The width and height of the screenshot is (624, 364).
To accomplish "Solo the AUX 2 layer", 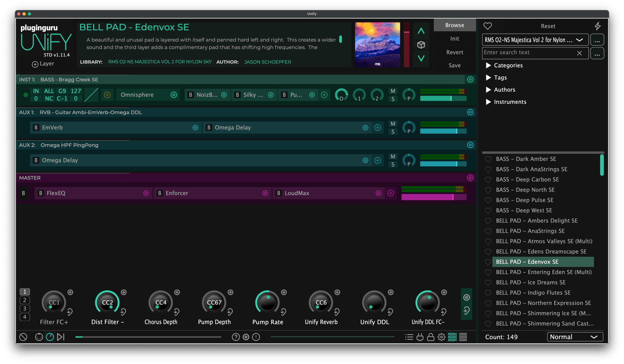I will tap(393, 165).
